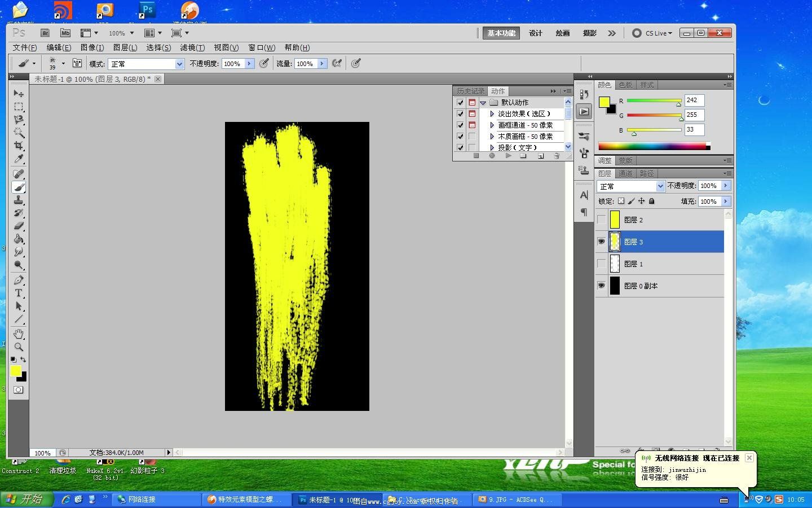Select the Line tool
Viewport: 812px width, 508px height.
(19, 319)
